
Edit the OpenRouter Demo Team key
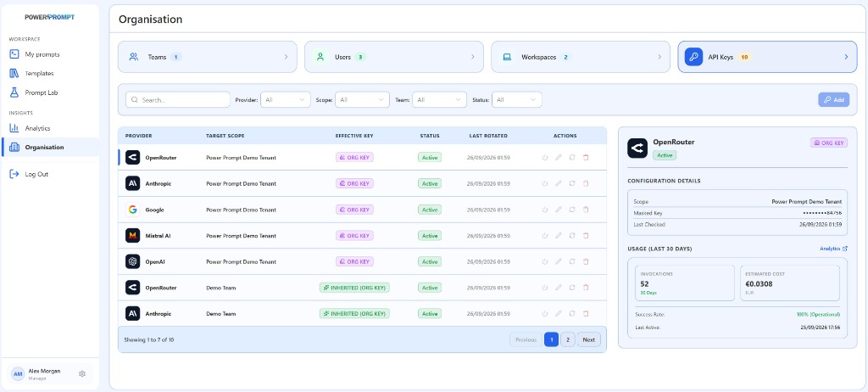[x=558, y=288]
